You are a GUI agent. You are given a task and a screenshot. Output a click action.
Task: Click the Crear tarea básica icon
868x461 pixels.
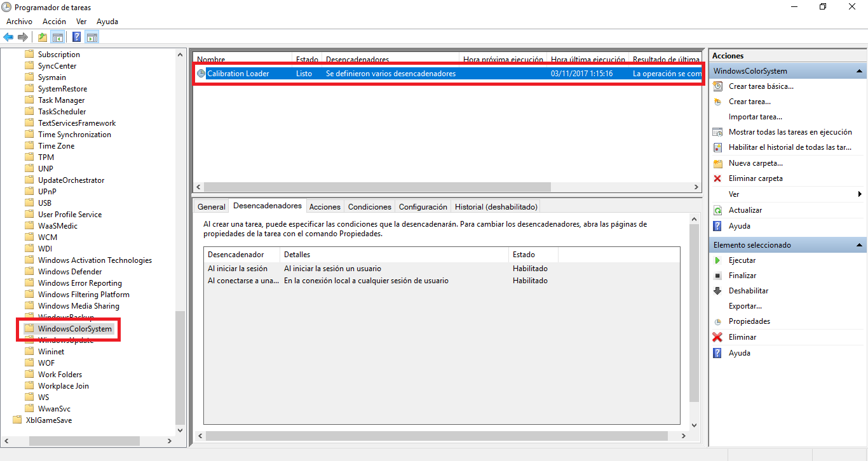click(717, 86)
